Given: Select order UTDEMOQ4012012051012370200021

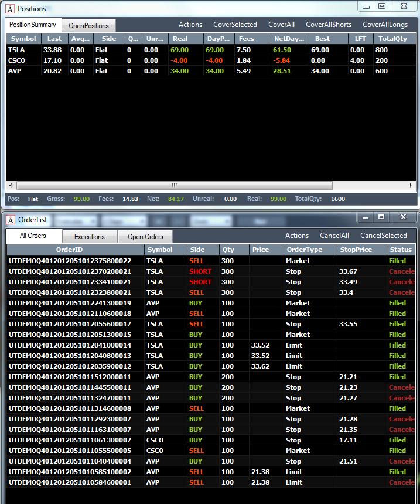Looking at the screenshot, I should pos(211,271).
